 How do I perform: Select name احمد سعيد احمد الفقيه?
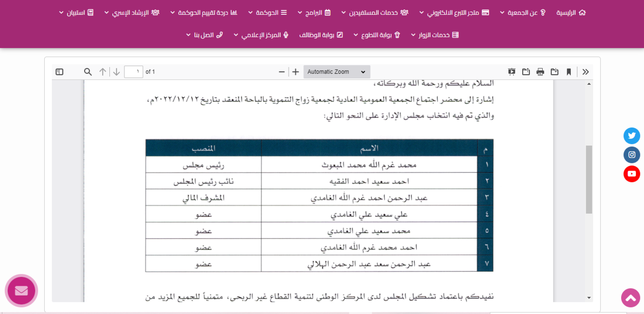369,181
